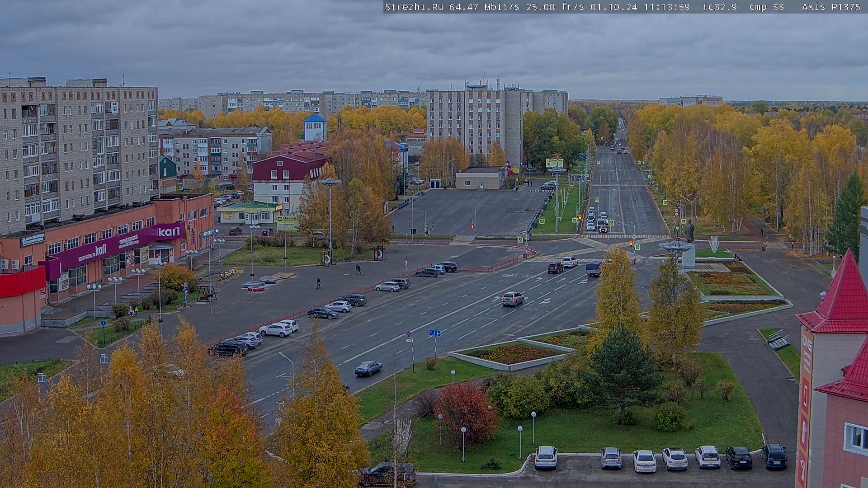Screen dimensions: 868x488
Task: Click the white "kari" sign on the purple storefront
Action: coord(169,232)
